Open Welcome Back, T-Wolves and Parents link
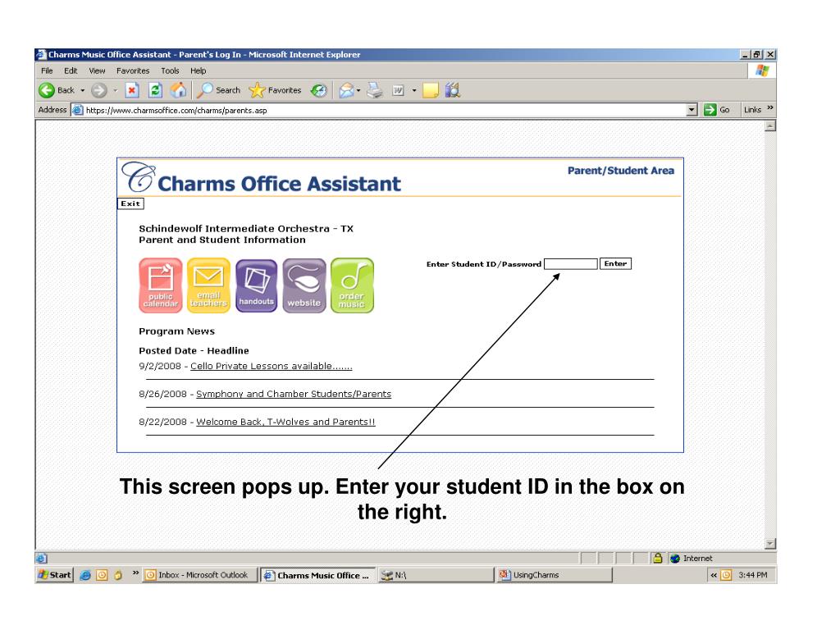Viewport: 840px width, 630px height. pos(285,422)
